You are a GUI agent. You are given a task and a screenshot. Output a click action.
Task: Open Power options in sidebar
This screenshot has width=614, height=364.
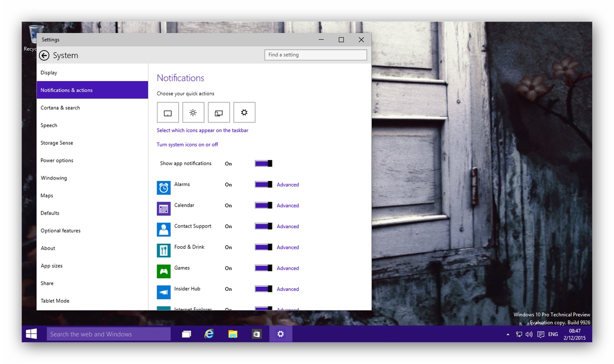[92, 160]
